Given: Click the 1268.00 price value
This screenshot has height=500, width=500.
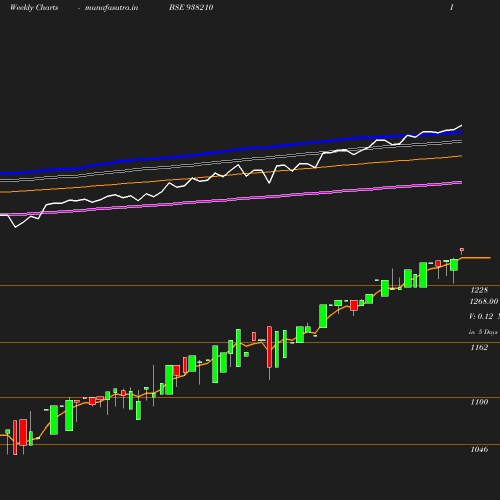Looking at the screenshot, I should (x=484, y=302).
